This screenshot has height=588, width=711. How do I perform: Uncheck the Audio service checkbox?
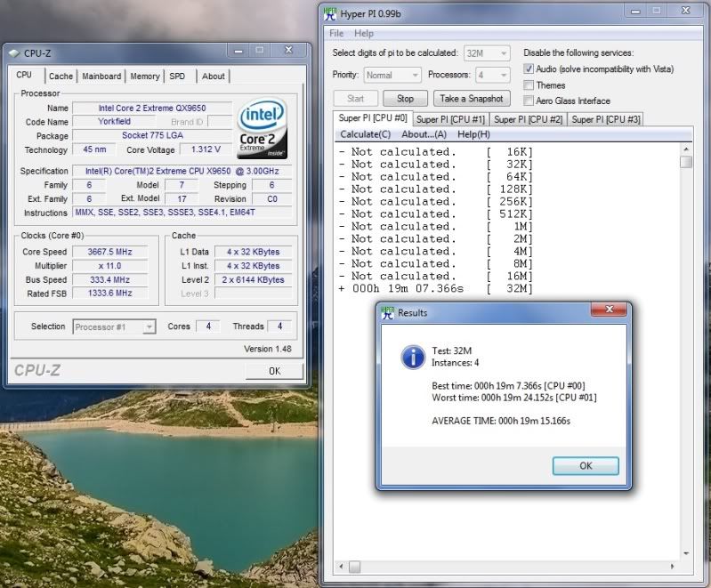click(x=529, y=69)
